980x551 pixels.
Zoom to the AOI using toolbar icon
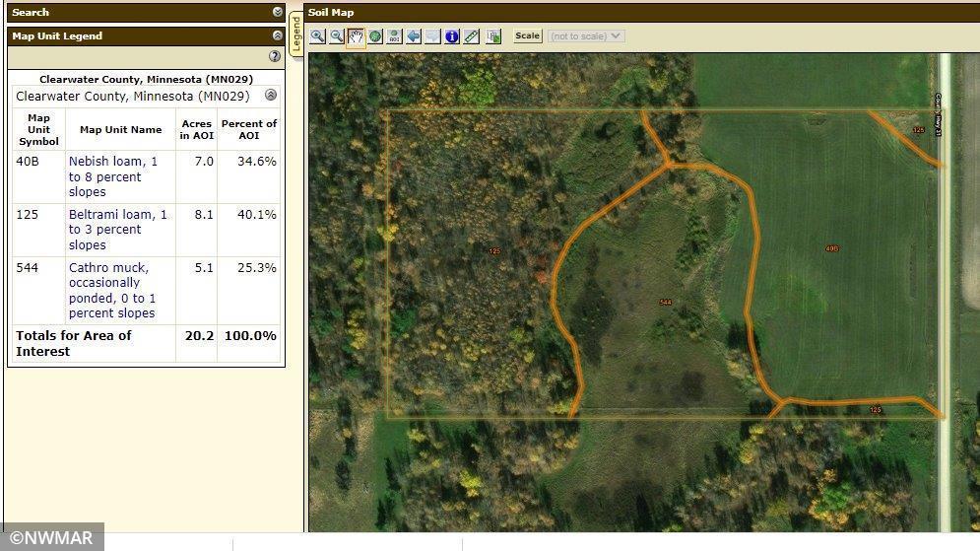[394, 36]
